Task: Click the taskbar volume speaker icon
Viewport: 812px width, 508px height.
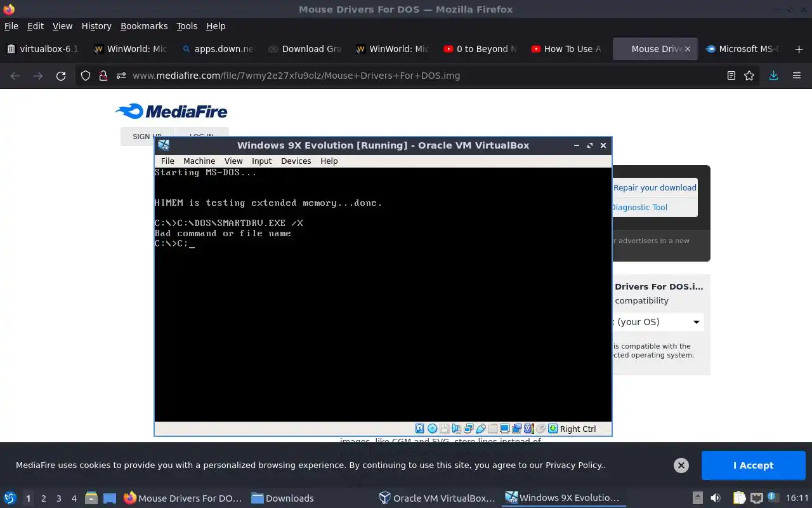Action: (x=716, y=498)
